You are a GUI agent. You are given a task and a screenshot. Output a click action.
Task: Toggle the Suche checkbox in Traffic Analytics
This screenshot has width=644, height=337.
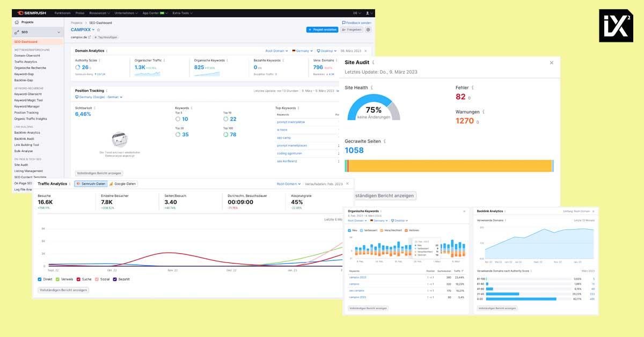[78, 279]
